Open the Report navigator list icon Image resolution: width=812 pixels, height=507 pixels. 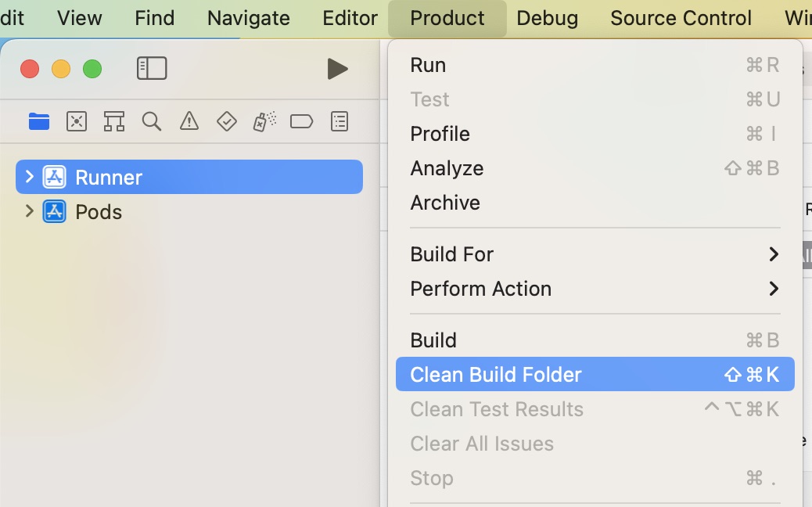pos(339,121)
